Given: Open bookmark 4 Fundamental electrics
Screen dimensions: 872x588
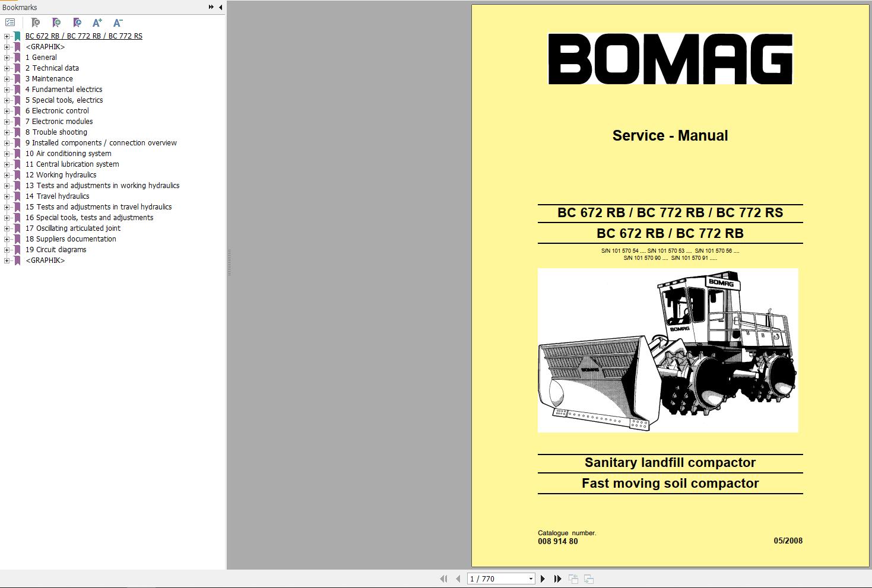Looking at the screenshot, I should (x=64, y=90).
